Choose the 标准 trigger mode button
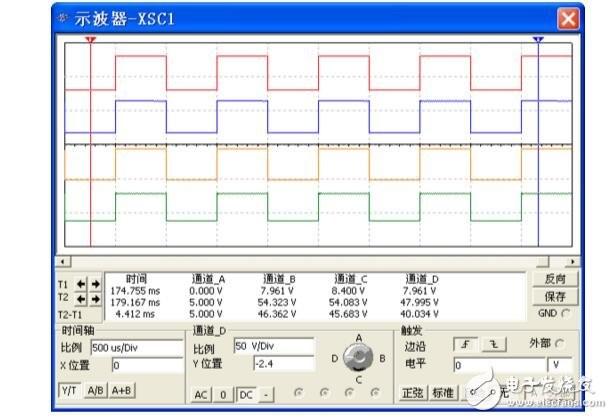The width and height of the screenshot is (613, 419). 443,392
